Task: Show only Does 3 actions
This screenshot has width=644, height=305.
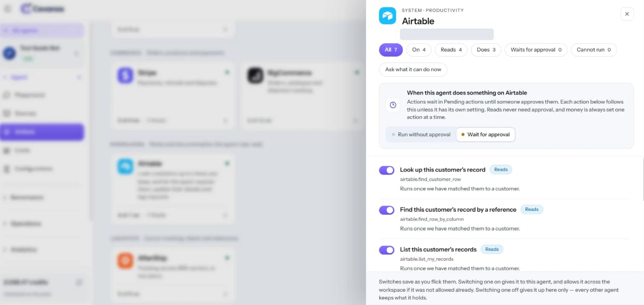Action: coord(486,50)
